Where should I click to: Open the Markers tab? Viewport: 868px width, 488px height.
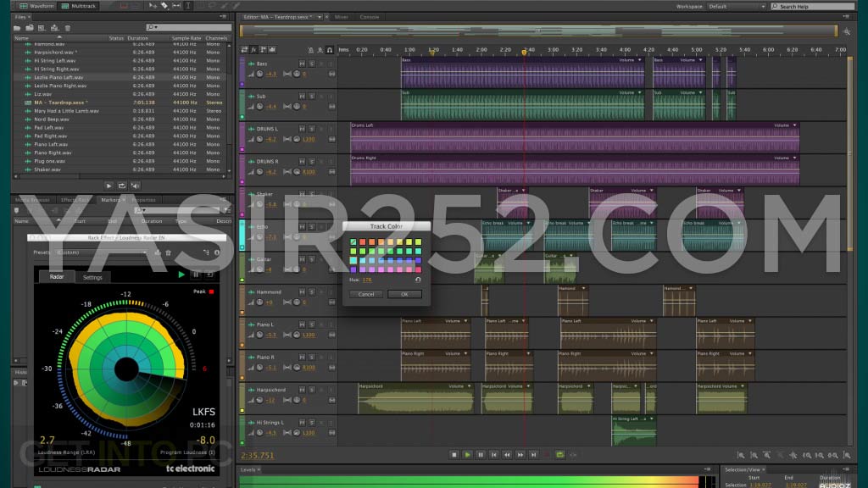coord(110,200)
